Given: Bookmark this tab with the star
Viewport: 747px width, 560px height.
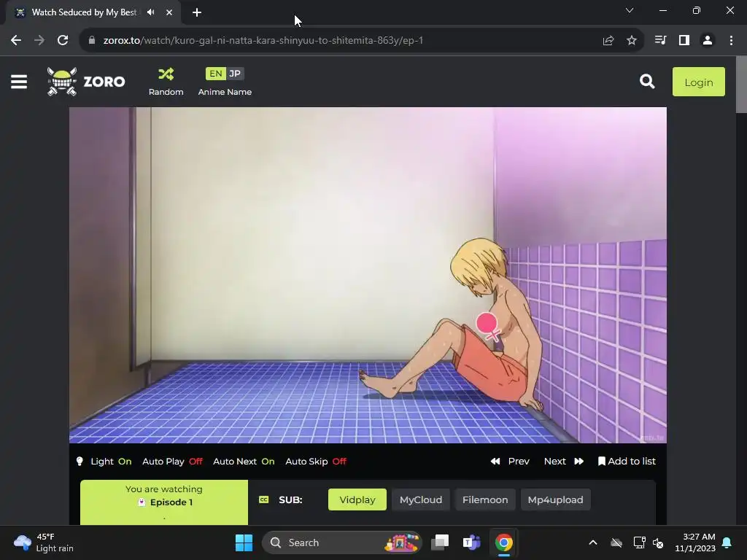Looking at the screenshot, I should pyautogui.click(x=632, y=41).
